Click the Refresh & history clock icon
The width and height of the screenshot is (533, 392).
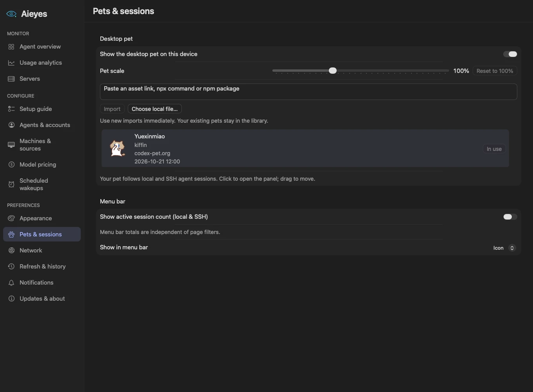(x=11, y=267)
